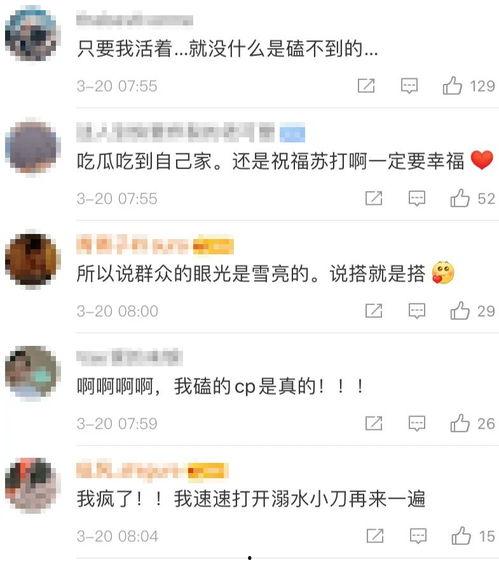The image size is (499, 564).
Task: Reply to the comment with 29 likes
Action: click(417, 311)
